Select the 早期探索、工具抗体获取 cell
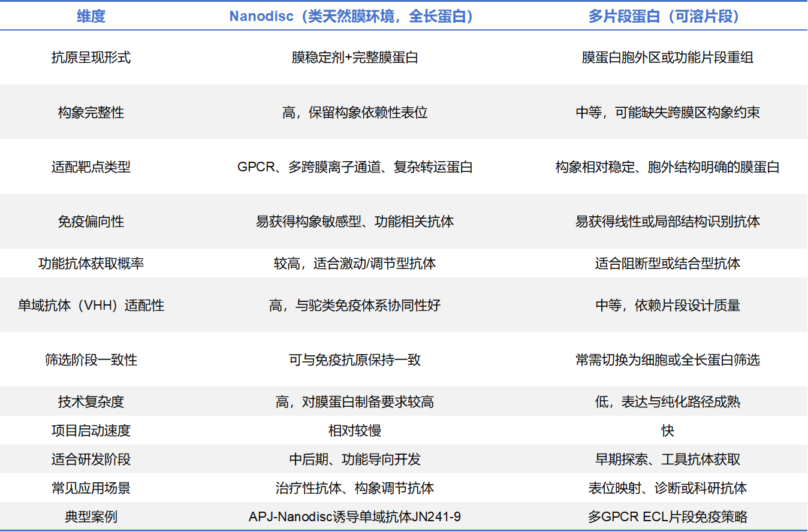The height and width of the screenshot is (532, 808). [667, 459]
